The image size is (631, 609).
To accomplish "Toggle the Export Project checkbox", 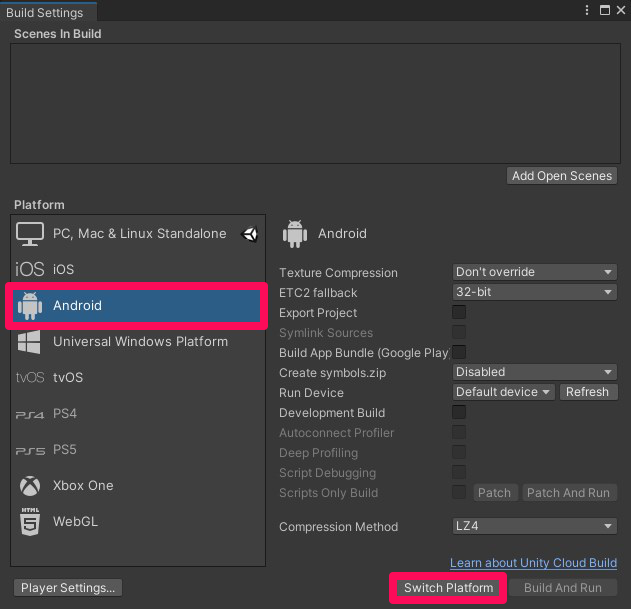I will pyautogui.click(x=459, y=312).
